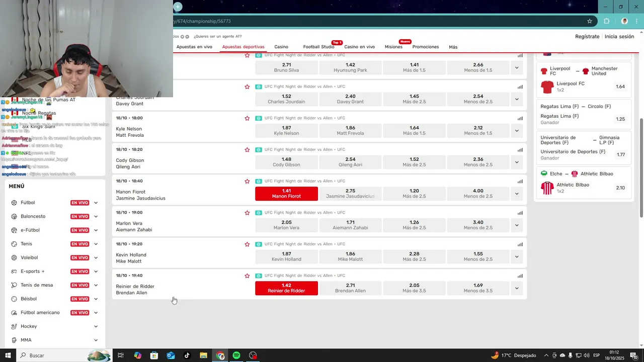644x362 pixels.
Task: Open statistics icon for Reinier de Ridder fight
Action: click(520, 276)
